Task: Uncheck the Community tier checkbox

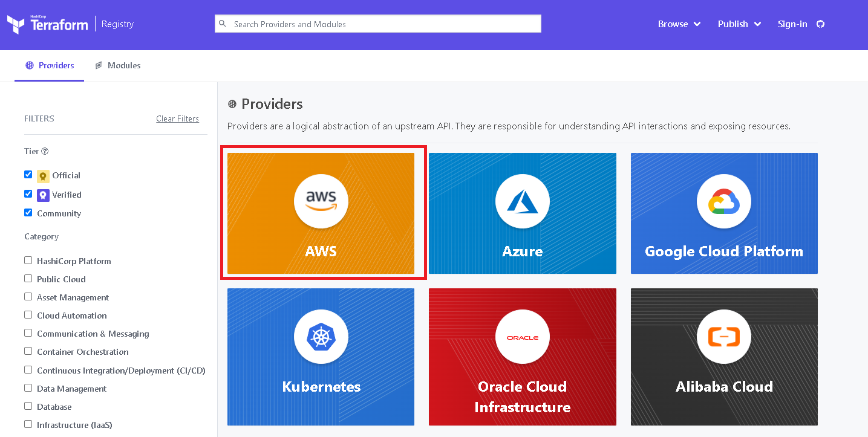Action: pos(28,213)
